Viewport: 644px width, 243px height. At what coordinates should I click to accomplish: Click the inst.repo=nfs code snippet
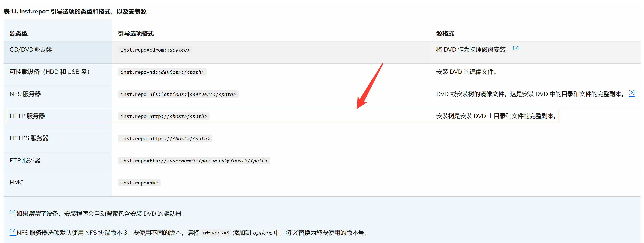(x=178, y=94)
